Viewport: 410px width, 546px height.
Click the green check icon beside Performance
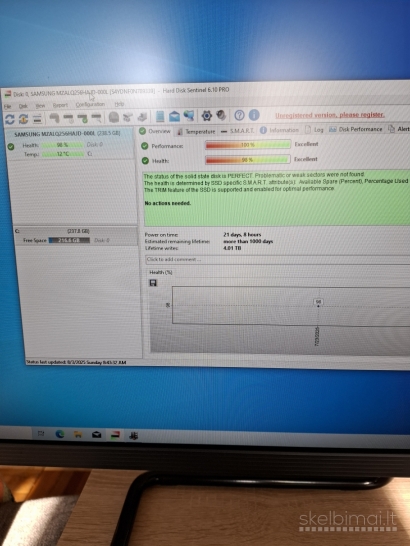[x=145, y=146]
